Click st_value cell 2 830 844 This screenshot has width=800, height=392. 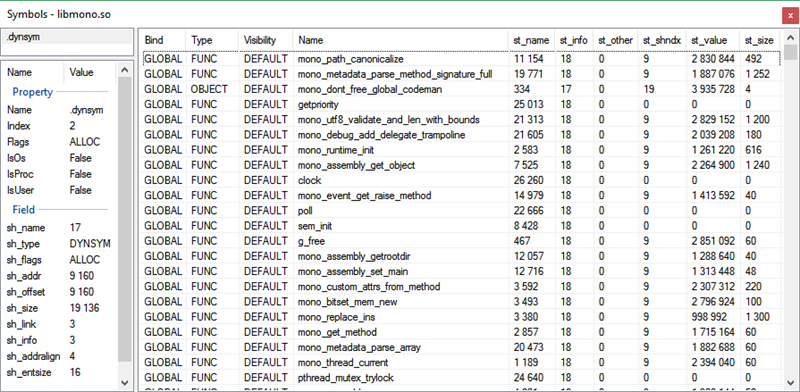click(713, 59)
